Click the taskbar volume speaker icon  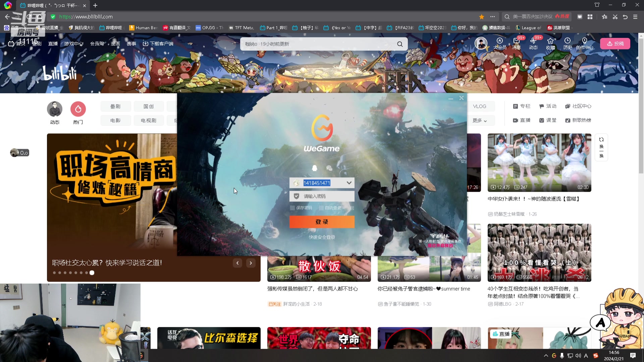(x=578, y=356)
